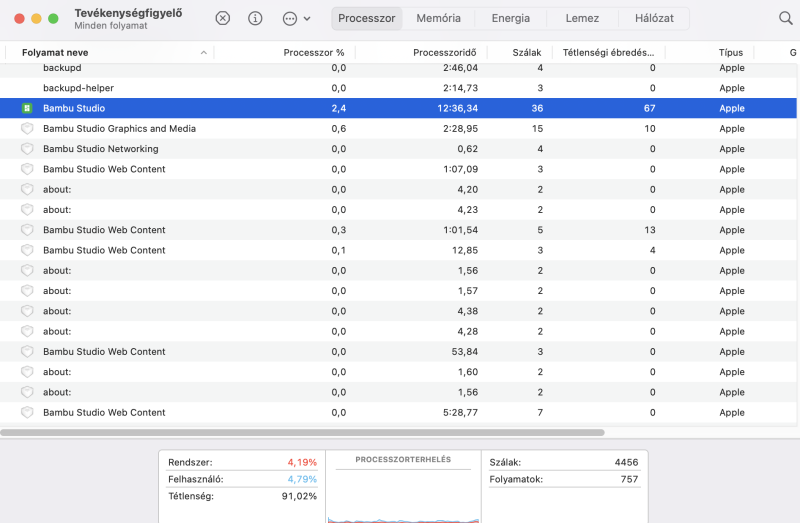Click the Rendszer 4,19% statistic
Image resolution: width=800 pixels, height=523 pixels.
[x=242, y=462]
